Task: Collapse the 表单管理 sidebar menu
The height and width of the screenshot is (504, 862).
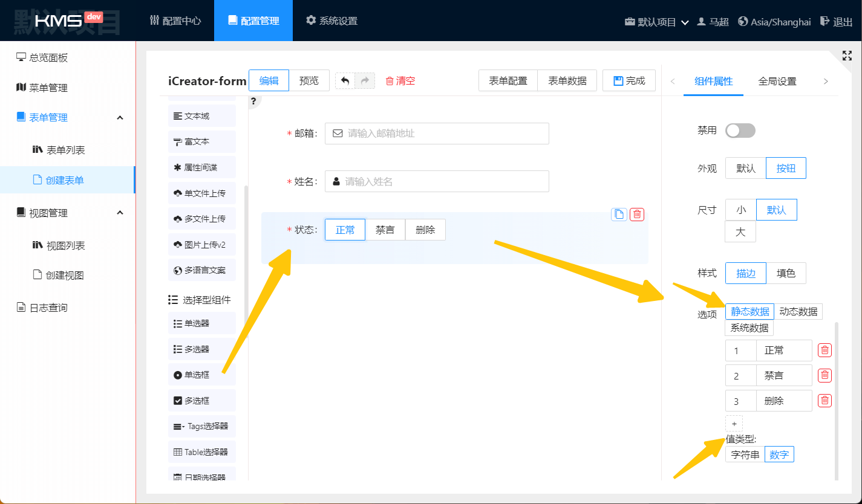Action: [120, 118]
